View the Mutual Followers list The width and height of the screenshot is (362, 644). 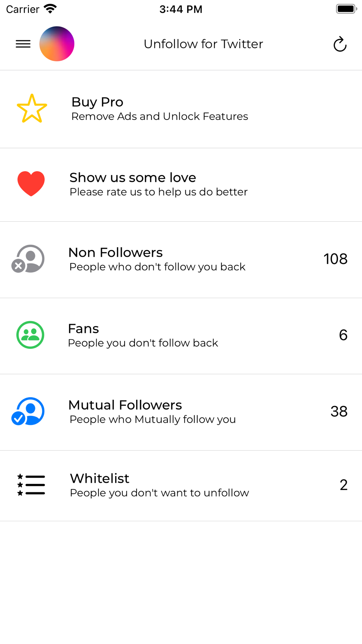coord(125,405)
